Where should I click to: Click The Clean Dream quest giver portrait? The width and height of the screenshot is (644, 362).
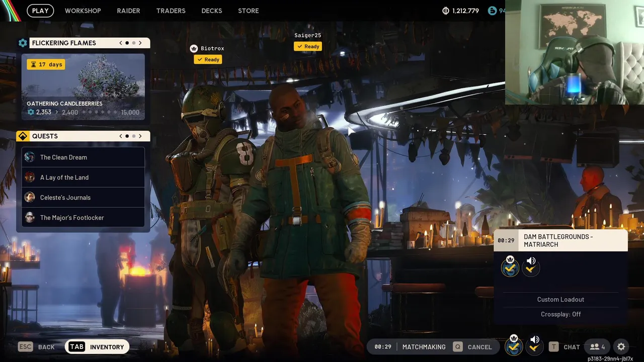point(30,157)
